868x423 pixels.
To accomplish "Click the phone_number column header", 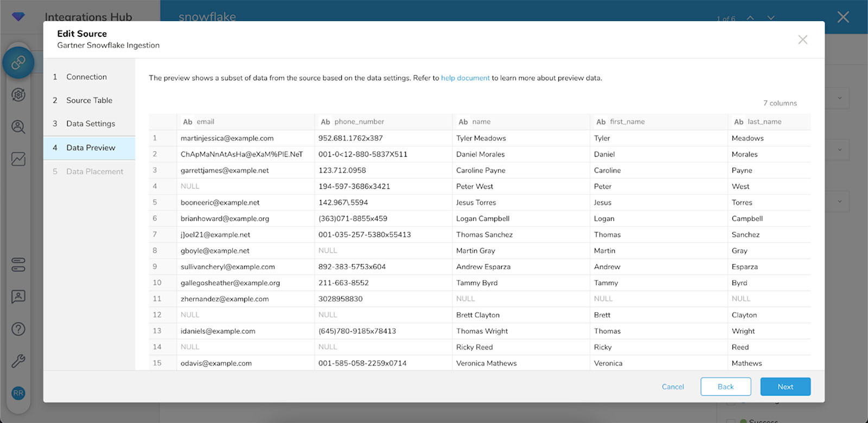I will (x=359, y=122).
